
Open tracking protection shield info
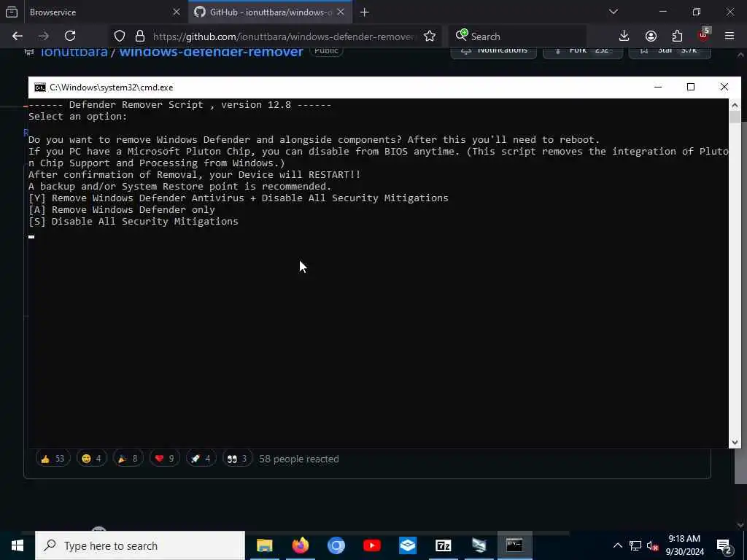point(120,36)
